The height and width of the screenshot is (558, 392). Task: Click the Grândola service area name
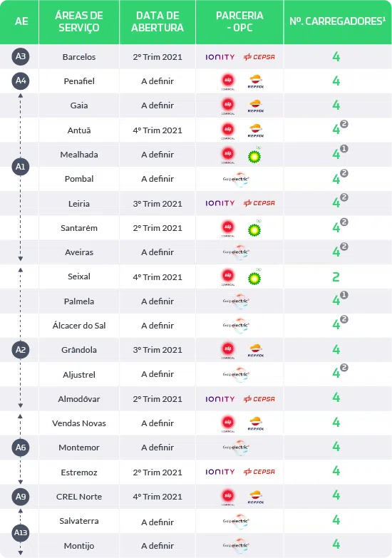click(x=79, y=350)
